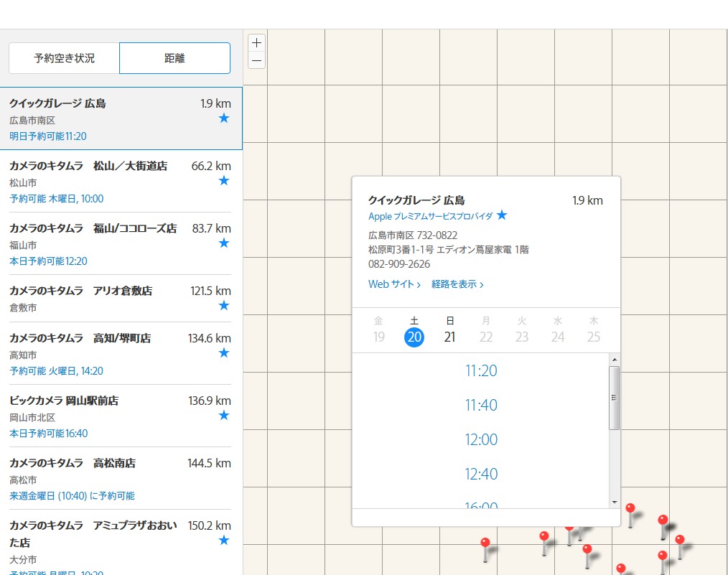728x575 pixels.
Task: Select the 距離 sort tab
Action: [174, 58]
